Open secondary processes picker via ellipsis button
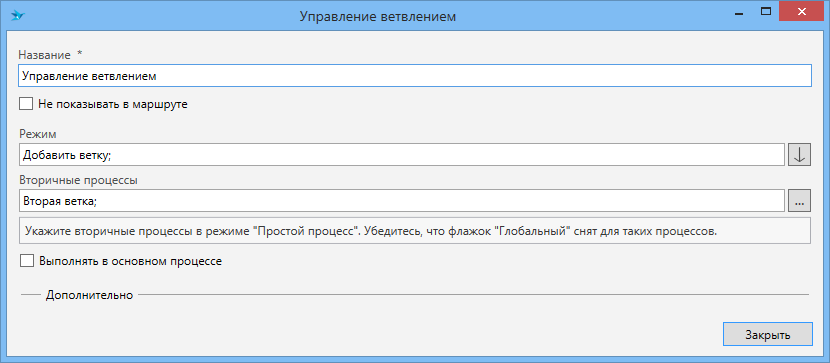This screenshot has height=363, width=830. (x=799, y=201)
